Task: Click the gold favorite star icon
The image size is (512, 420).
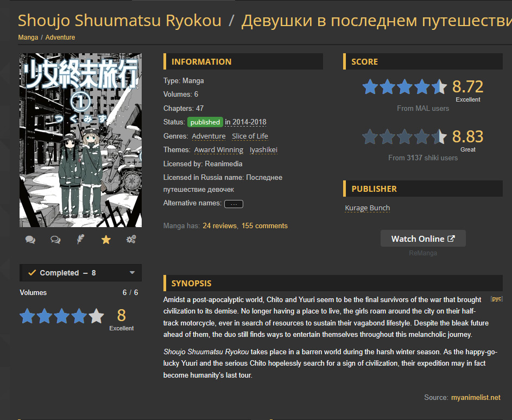Action: click(x=106, y=240)
